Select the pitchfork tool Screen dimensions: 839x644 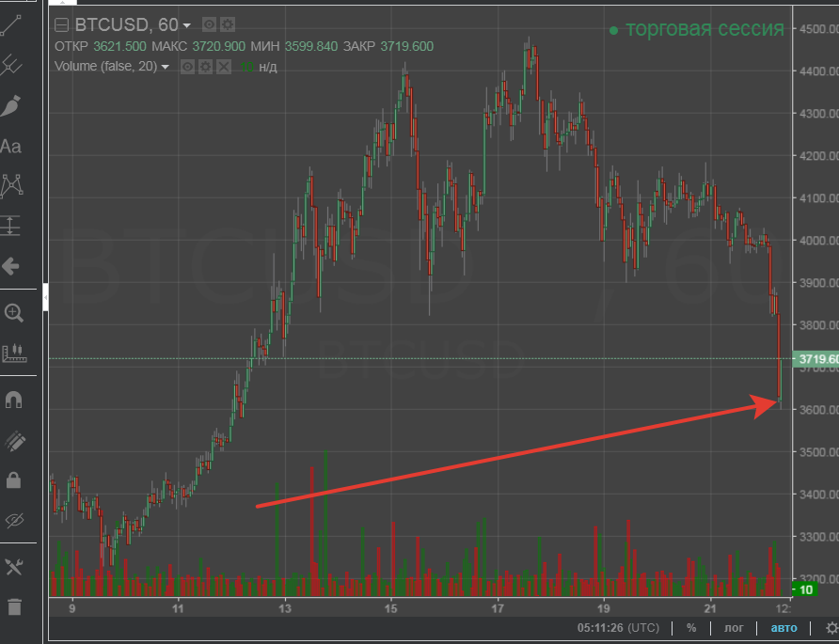12,65
